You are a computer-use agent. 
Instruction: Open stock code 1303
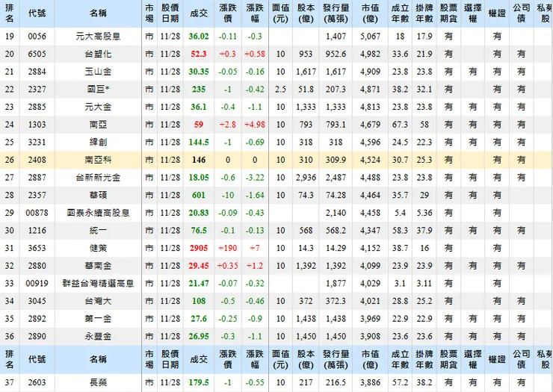[37, 125]
